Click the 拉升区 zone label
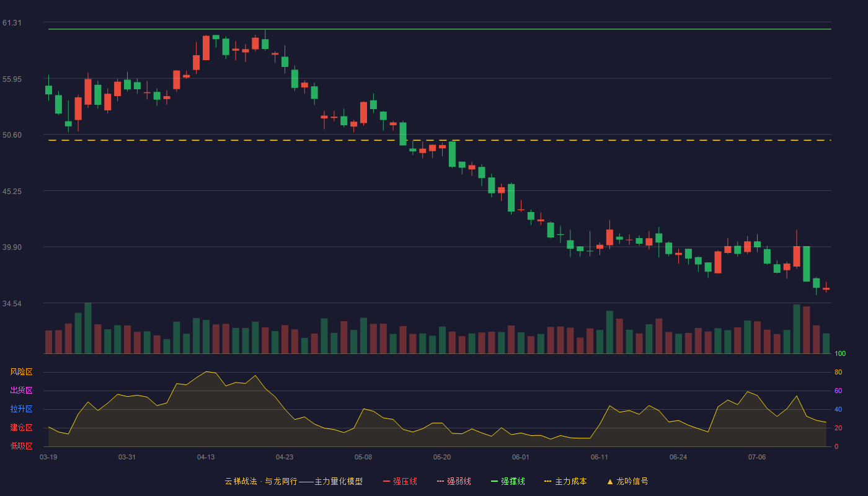Viewport: 868px width, 496px height. (x=21, y=409)
